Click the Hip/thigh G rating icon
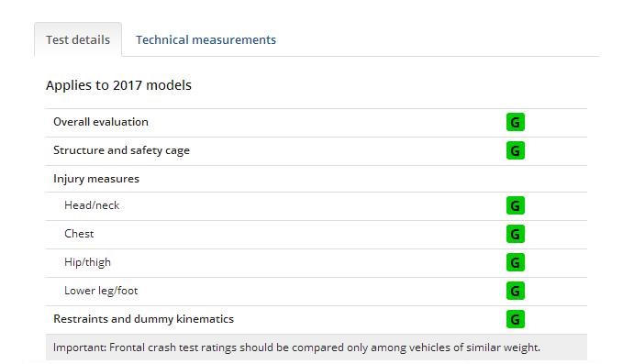This screenshot has width=623, height=364. 516,262
